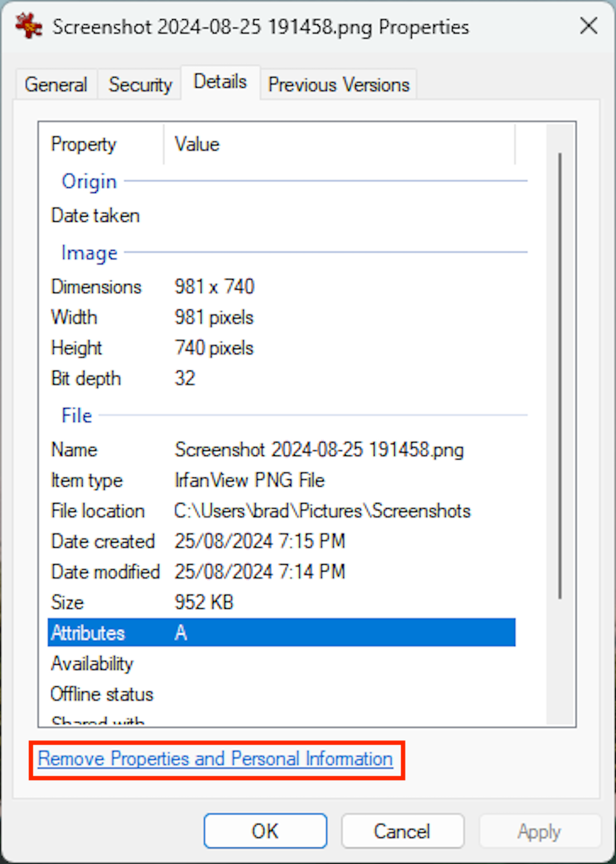Image resolution: width=616 pixels, height=864 pixels.
Task: Select the Details tab
Action: (x=220, y=82)
